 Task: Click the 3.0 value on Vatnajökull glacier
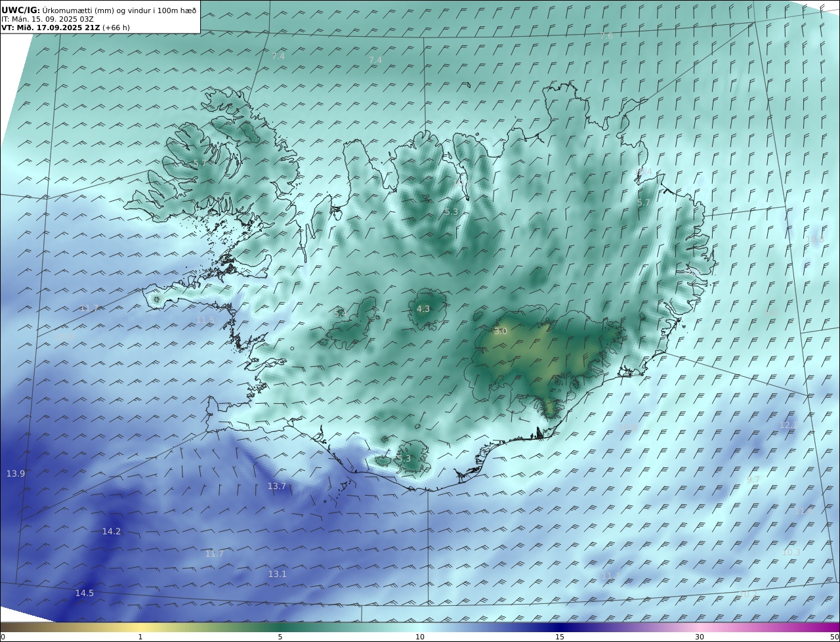tap(500, 332)
